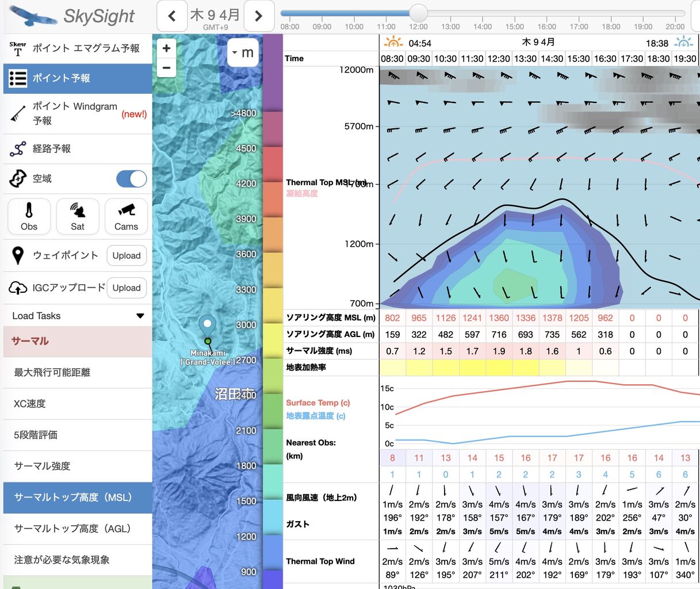Click soaring AGL value 716

[499, 335]
